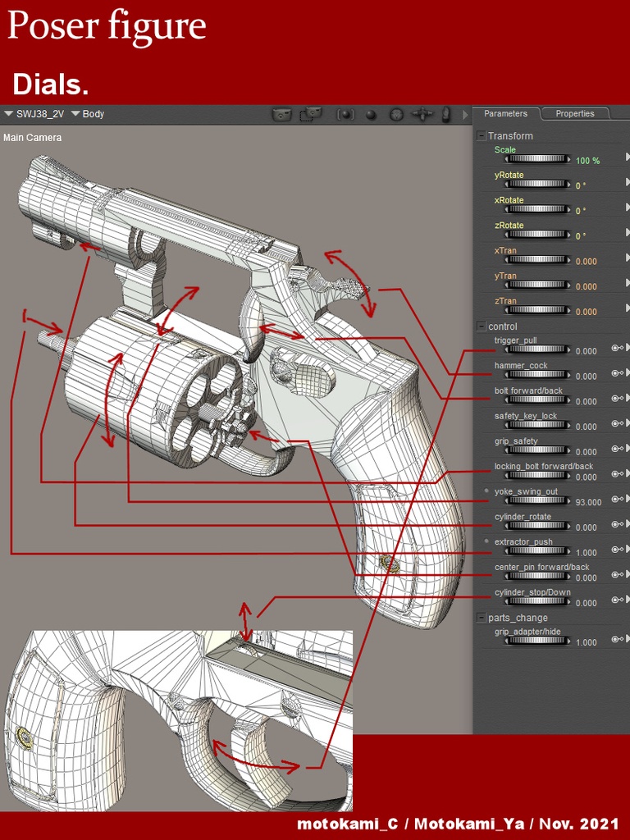Click the grip_adapter/hide value 1.000
The image size is (630, 840).
[586, 642]
